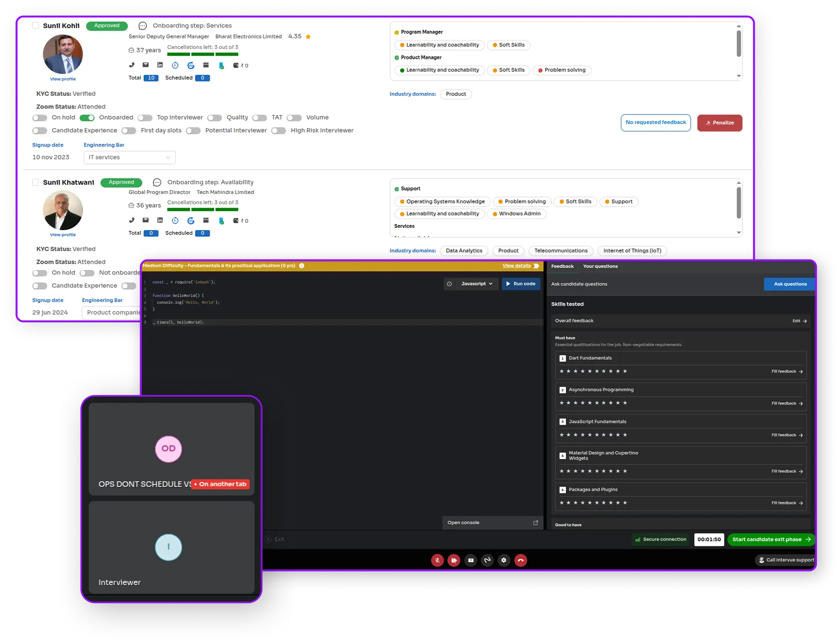Open the chat bubble icon beside Sunil Khatwani's Approved badge
This screenshot has height=644, width=839.
[157, 182]
